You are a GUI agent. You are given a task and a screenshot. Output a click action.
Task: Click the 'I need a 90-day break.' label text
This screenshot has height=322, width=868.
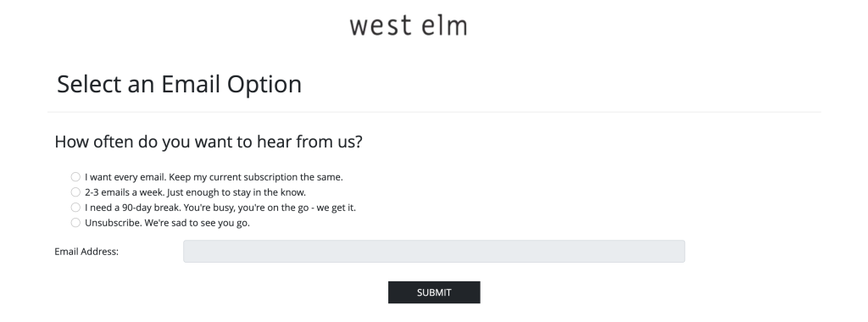131,208
